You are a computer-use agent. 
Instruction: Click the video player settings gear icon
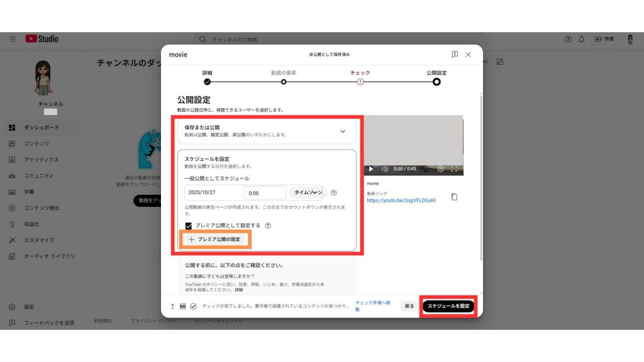coord(440,169)
